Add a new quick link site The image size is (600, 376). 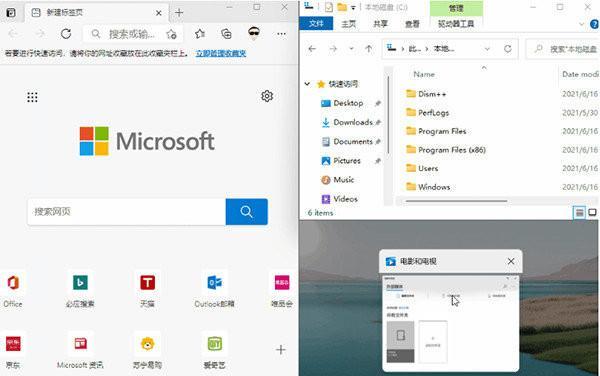click(280, 350)
